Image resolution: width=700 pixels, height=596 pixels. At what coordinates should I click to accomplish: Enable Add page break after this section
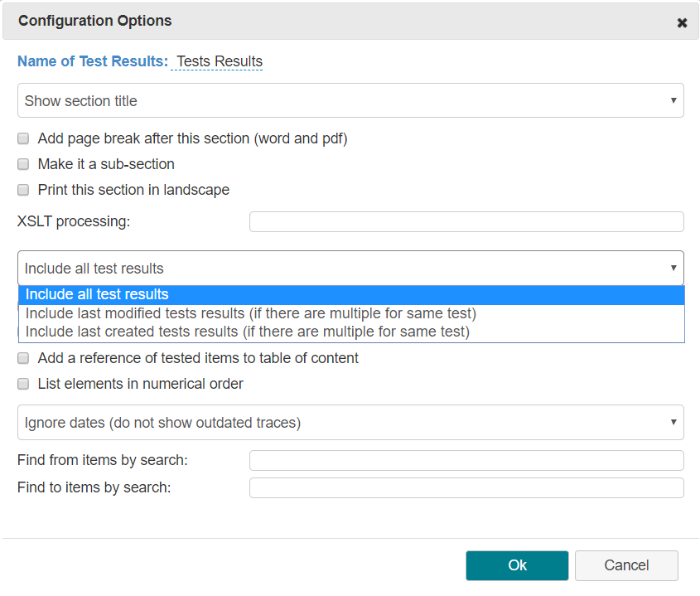coord(23,138)
